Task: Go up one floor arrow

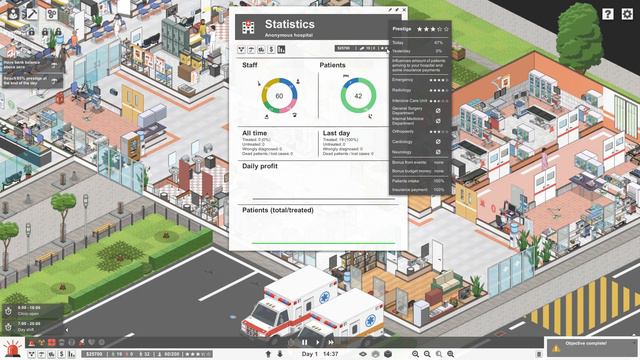Action: pyautogui.click(x=268, y=354)
